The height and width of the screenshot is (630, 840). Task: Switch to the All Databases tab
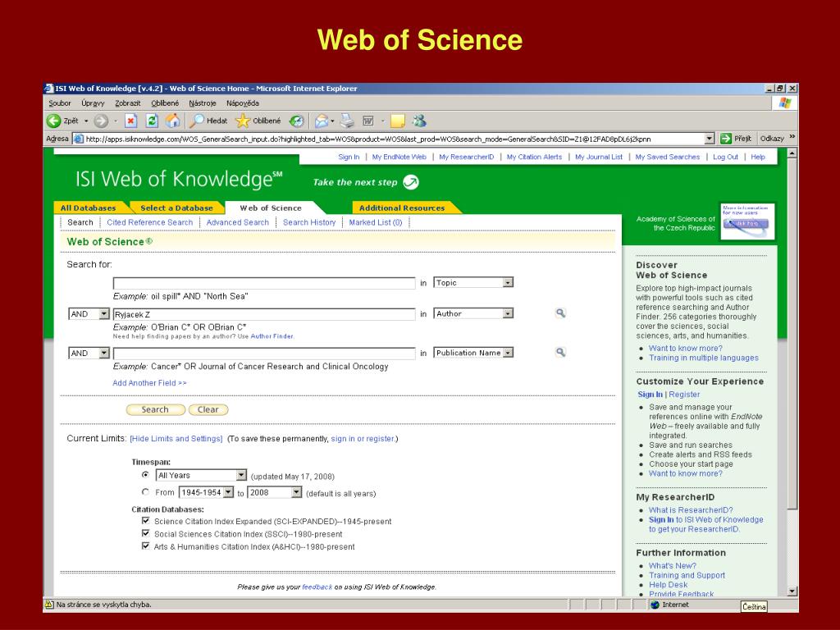point(89,208)
